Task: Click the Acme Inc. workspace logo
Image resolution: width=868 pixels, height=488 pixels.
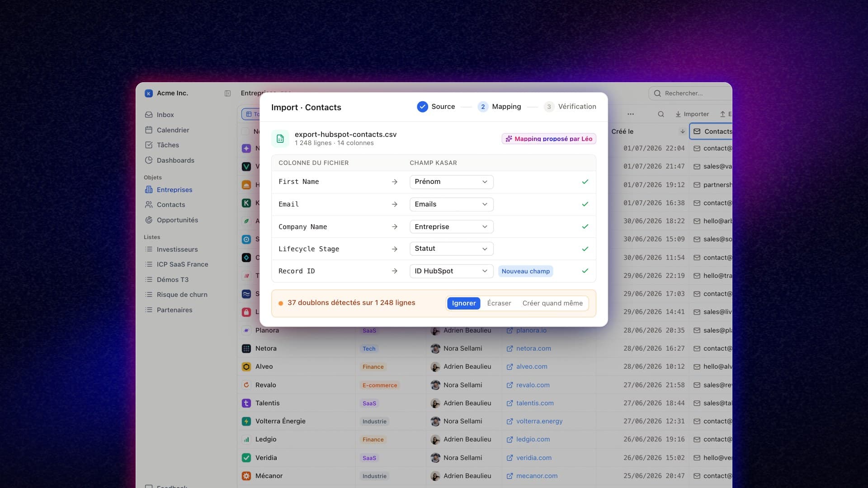Action: click(149, 94)
